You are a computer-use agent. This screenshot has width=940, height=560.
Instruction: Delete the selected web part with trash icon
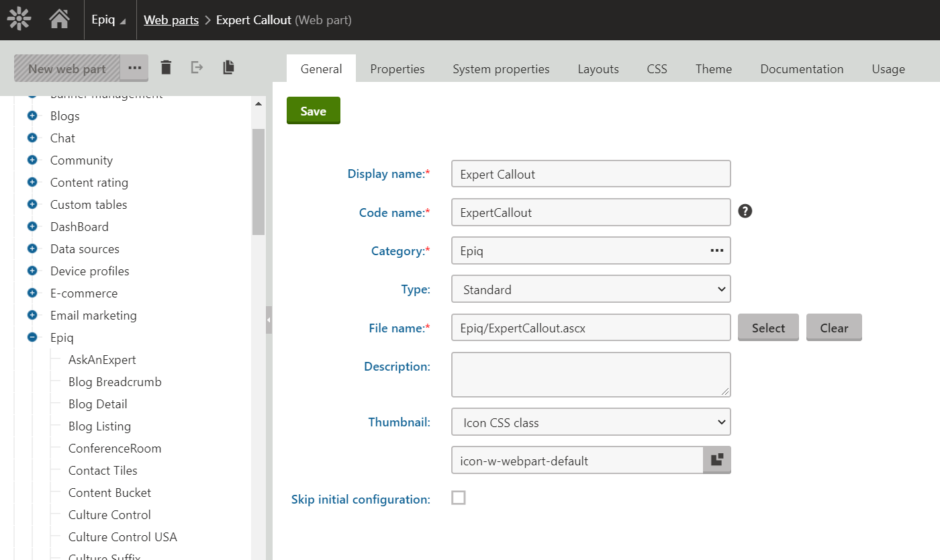click(x=166, y=67)
